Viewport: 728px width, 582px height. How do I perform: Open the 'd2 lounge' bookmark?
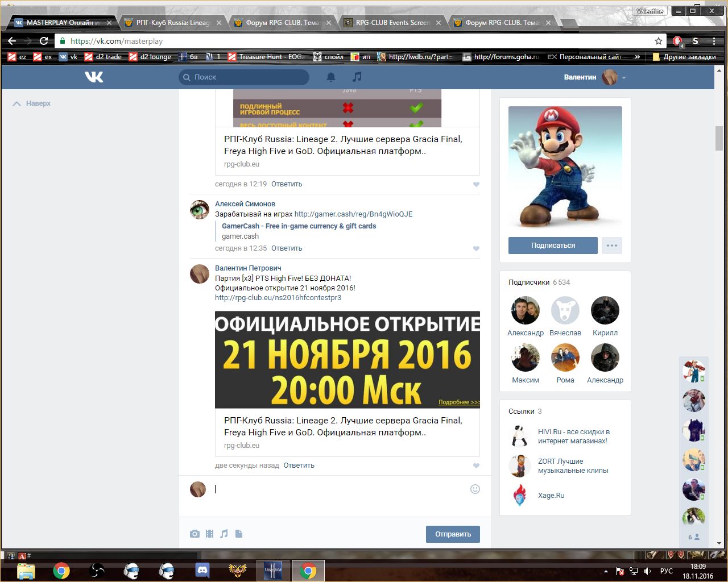[x=150, y=57]
